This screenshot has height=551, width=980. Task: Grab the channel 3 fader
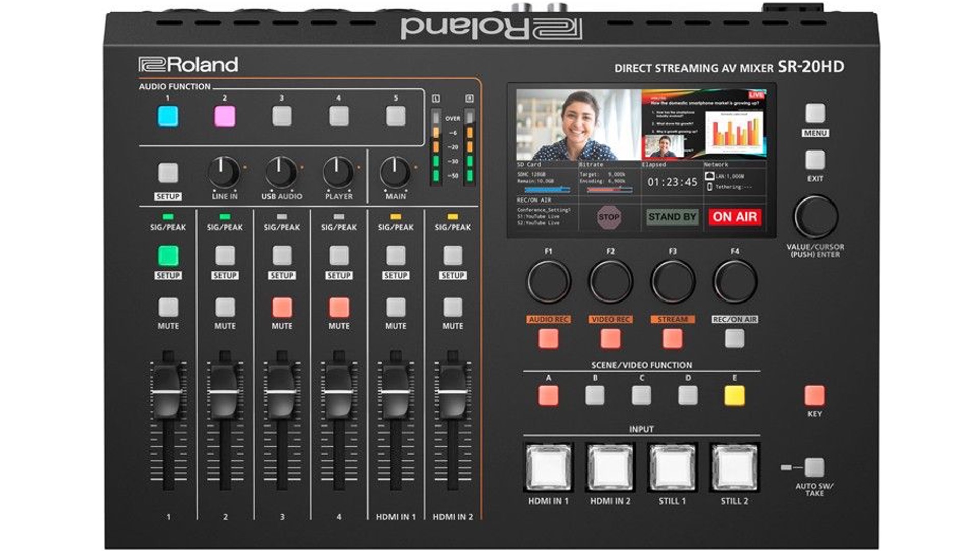tap(281, 392)
